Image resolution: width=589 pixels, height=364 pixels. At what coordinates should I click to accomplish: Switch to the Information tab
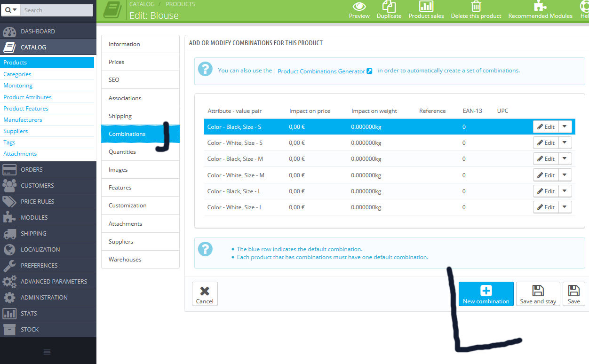140,44
